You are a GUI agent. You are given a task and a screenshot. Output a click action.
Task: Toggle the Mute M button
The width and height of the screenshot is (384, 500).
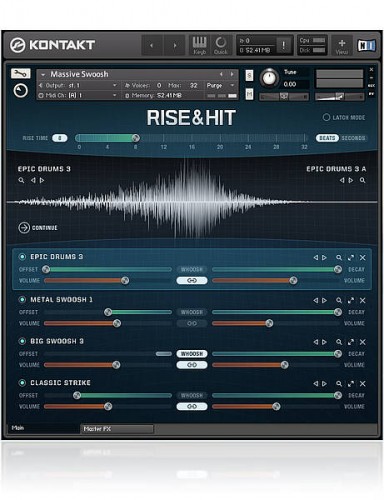pyautogui.click(x=249, y=94)
